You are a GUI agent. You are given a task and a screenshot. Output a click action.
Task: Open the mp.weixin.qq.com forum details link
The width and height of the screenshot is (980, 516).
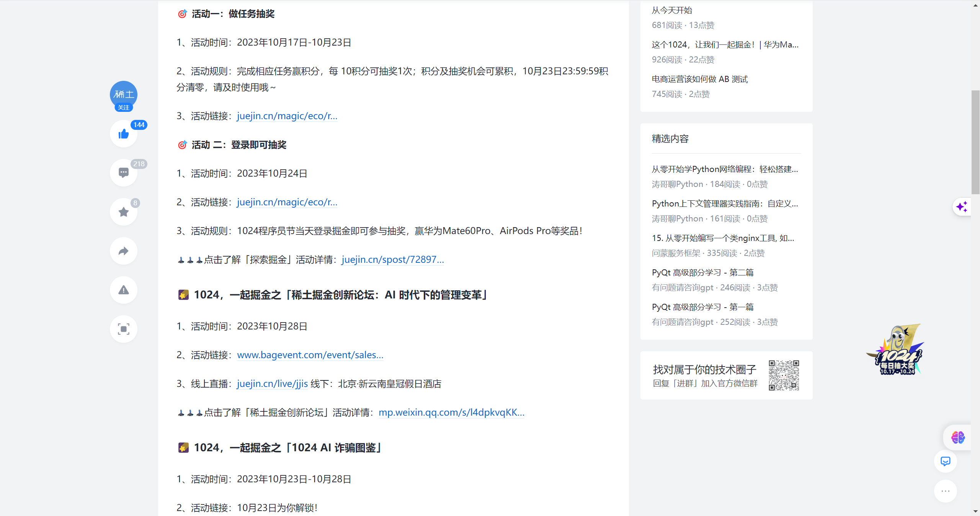pos(451,413)
